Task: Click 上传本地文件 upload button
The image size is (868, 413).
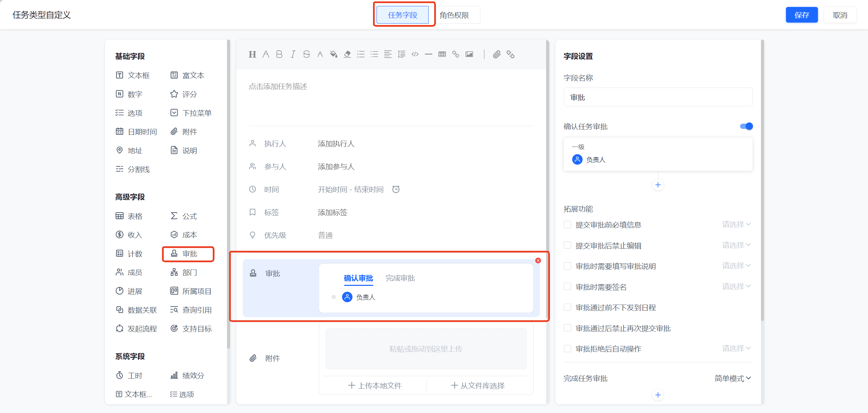Action: pyautogui.click(x=375, y=386)
